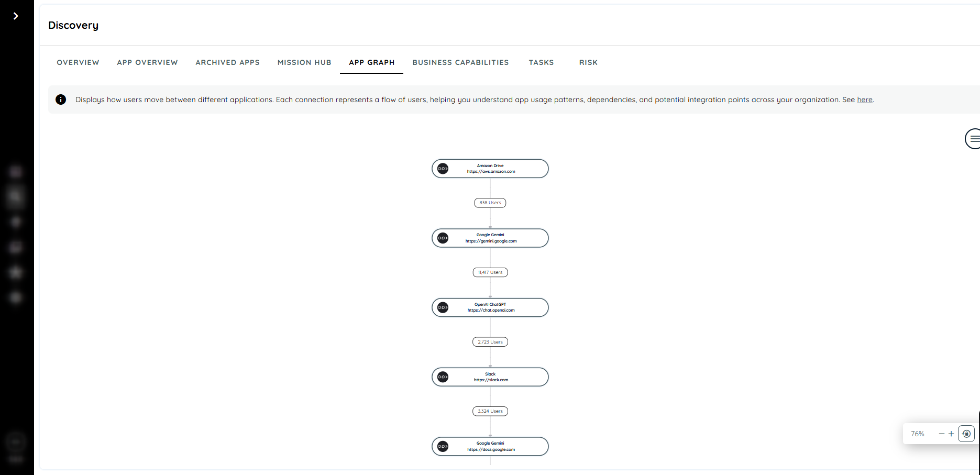Click the Slack node logo icon

443,377
